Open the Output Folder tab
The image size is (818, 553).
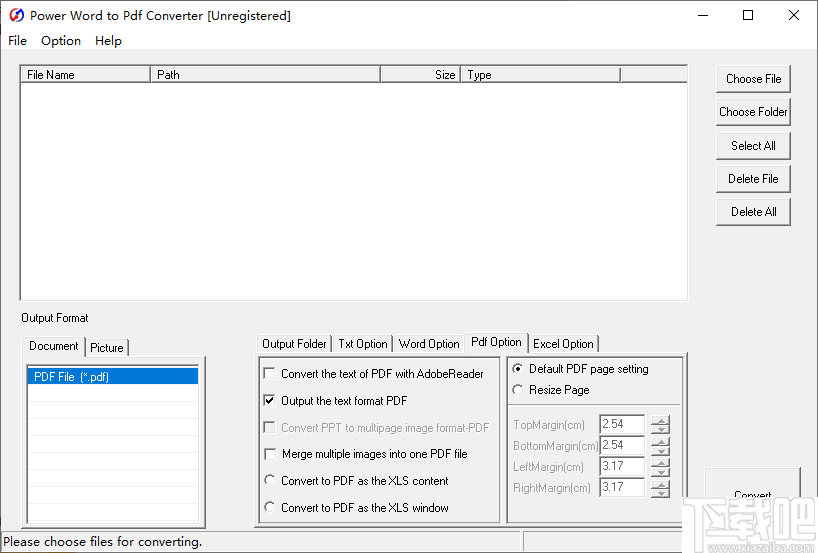[x=294, y=344]
